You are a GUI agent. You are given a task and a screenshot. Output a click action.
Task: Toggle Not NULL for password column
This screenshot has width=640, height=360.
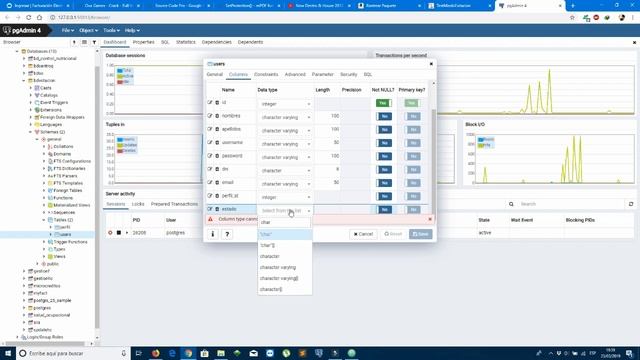point(384,156)
